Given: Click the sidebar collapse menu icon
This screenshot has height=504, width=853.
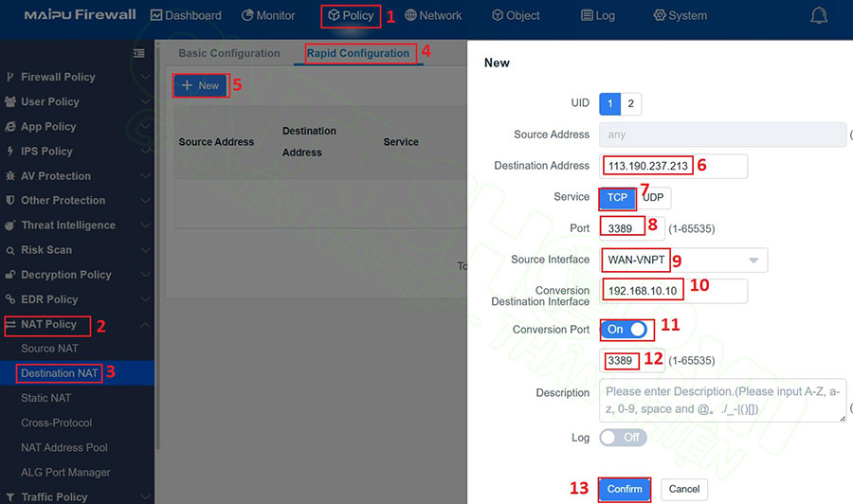Looking at the screenshot, I should tap(139, 53).
